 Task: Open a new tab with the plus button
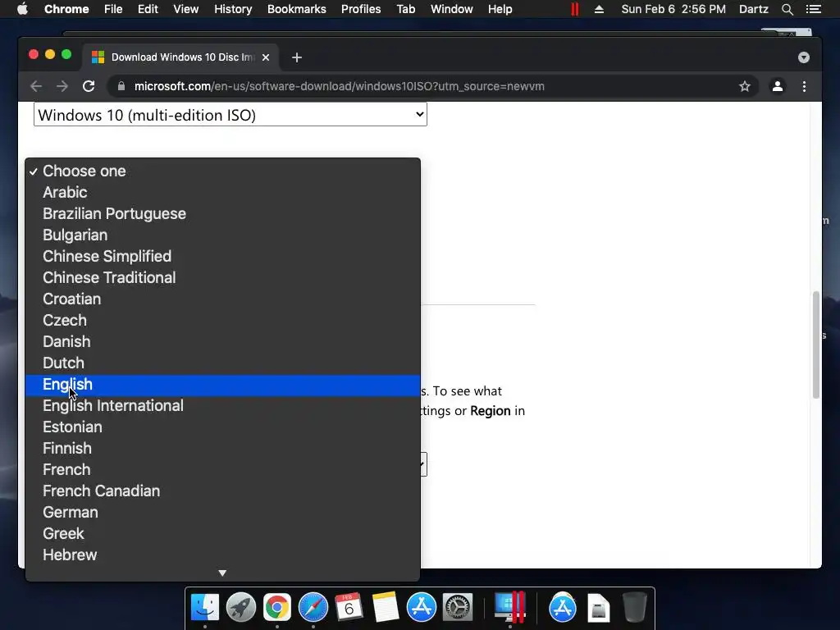(297, 57)
